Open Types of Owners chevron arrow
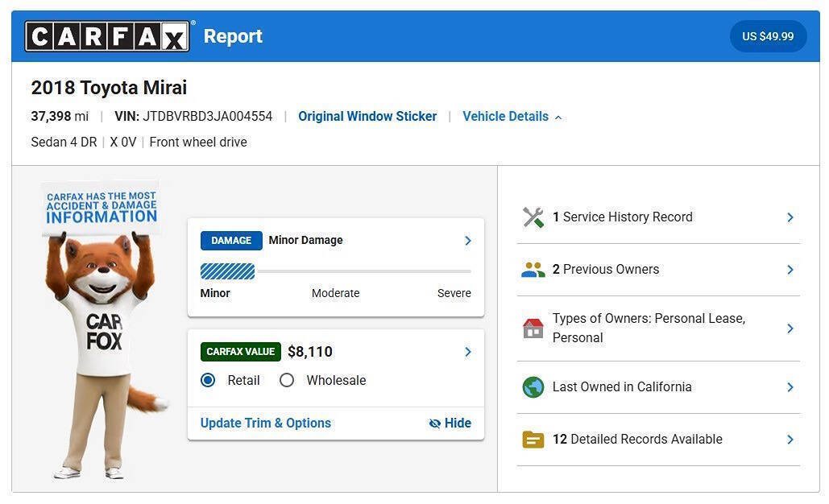 790,328
